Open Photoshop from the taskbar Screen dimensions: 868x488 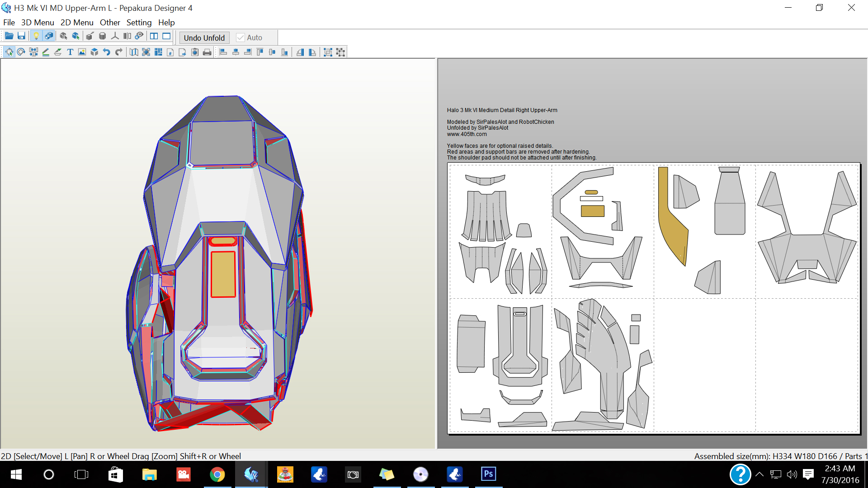click(x=489, y=474)
